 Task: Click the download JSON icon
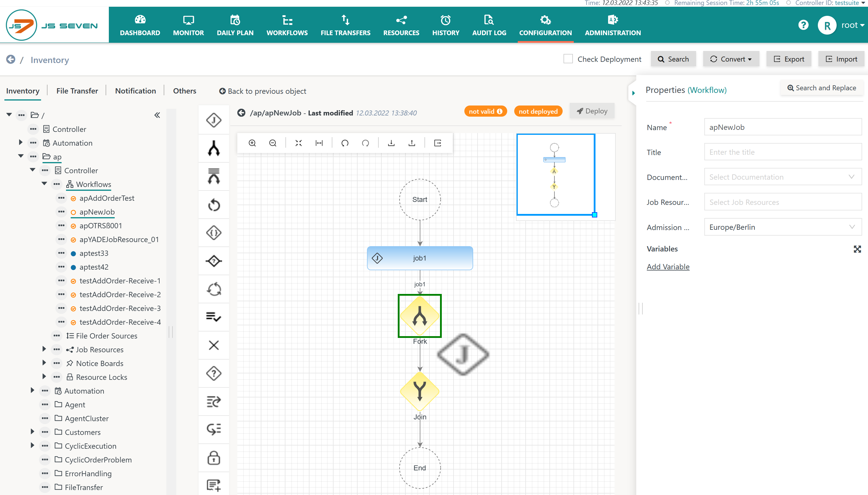coord(391,143)
